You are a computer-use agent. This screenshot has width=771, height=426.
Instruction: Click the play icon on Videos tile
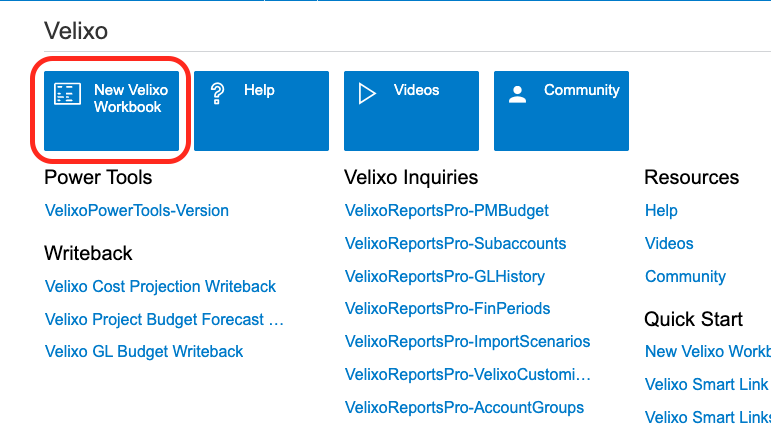coord(367,93)
